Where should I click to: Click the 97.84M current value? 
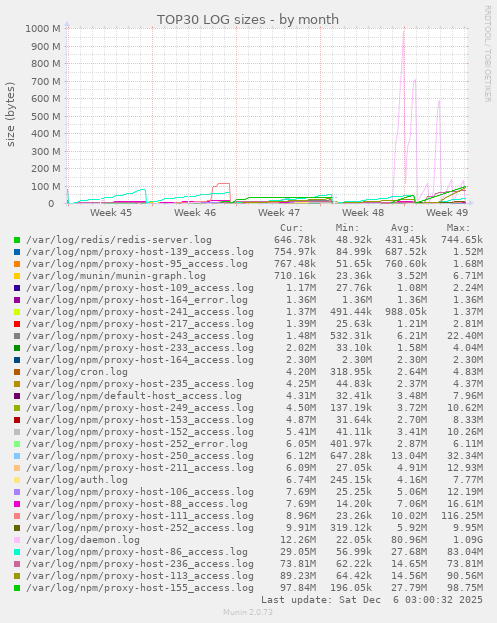click(x=298, y=588)
